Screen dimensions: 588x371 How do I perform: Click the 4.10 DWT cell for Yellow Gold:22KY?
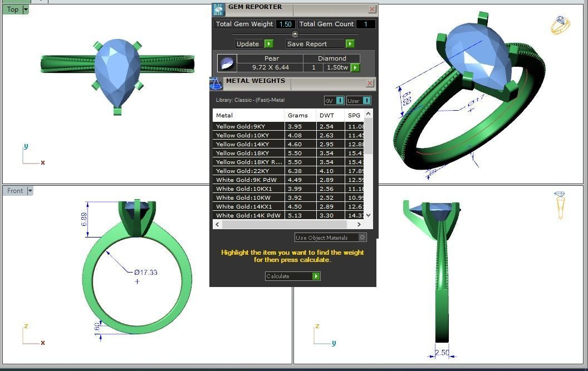point(330,171)
